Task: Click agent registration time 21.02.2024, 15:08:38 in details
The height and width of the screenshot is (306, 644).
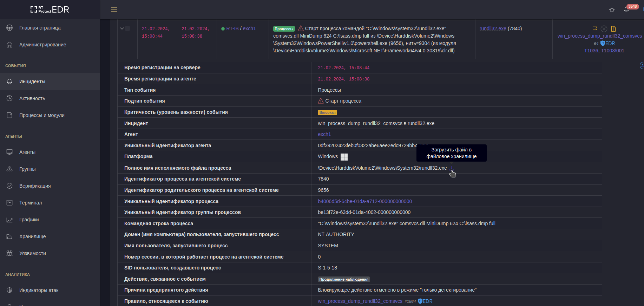Action: 344,79
